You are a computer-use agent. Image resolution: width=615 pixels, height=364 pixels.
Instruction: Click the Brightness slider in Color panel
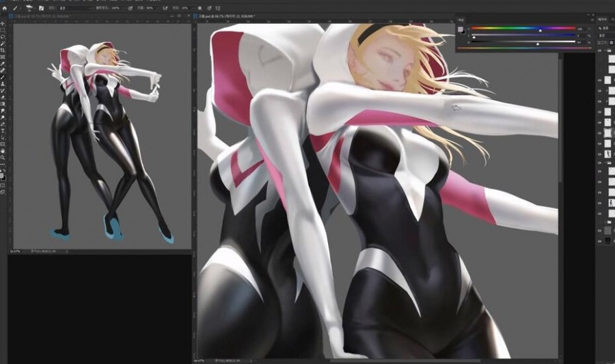pyautogui.click(x=523, y=42)
